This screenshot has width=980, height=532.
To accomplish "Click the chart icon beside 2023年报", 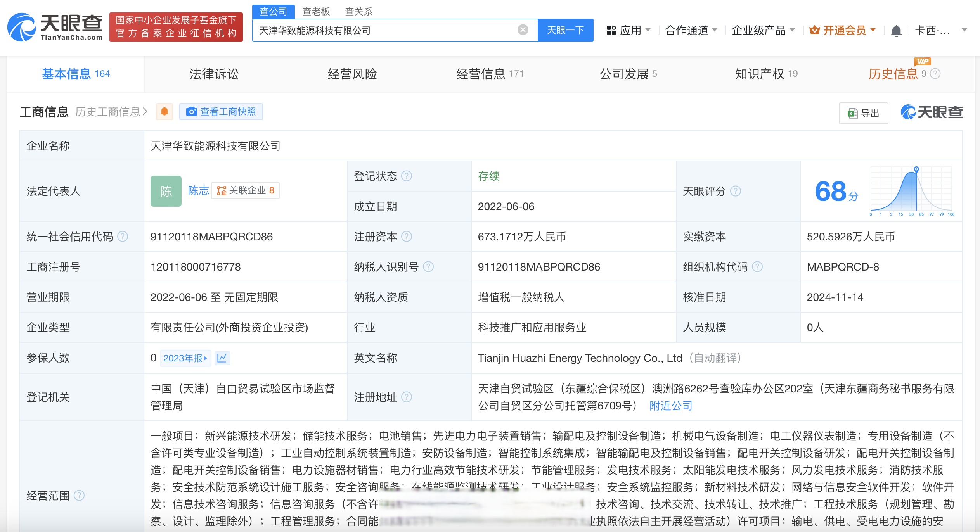I will (x=222, y=358).
